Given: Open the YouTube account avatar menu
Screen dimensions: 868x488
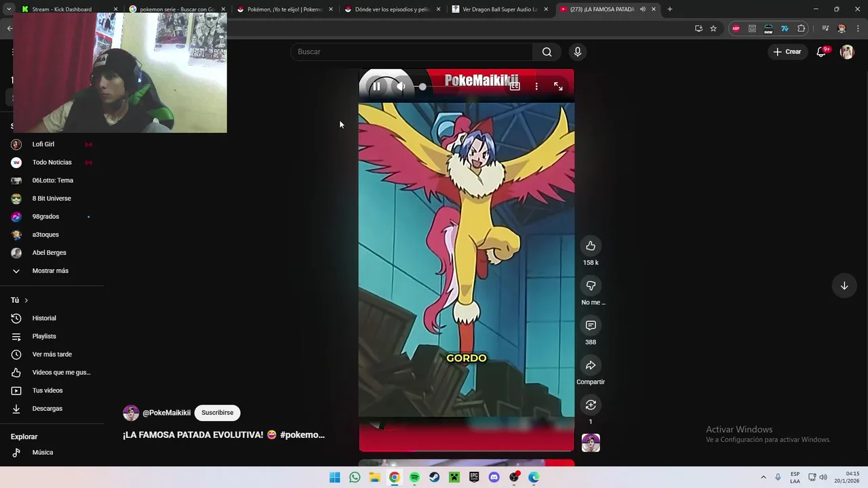Looking at the screenshot, I should 847,52.
